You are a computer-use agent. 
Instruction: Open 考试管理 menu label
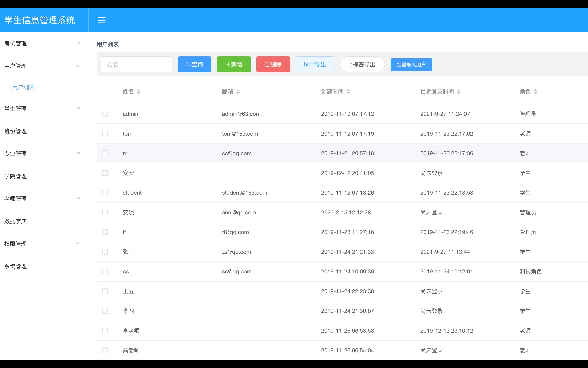(15, 44)
